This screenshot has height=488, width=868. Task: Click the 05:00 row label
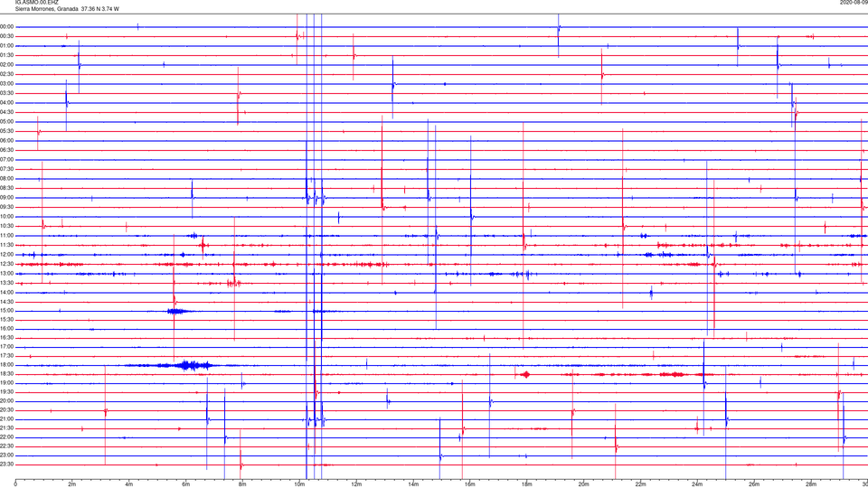(x=7, y=122)
